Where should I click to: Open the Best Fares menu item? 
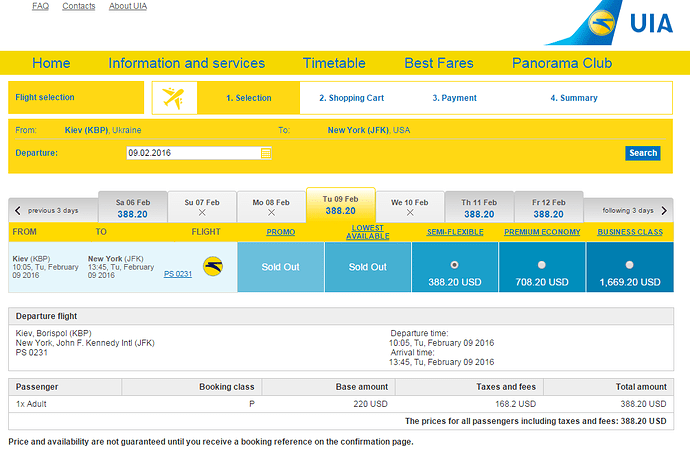(x=439, y=63)
